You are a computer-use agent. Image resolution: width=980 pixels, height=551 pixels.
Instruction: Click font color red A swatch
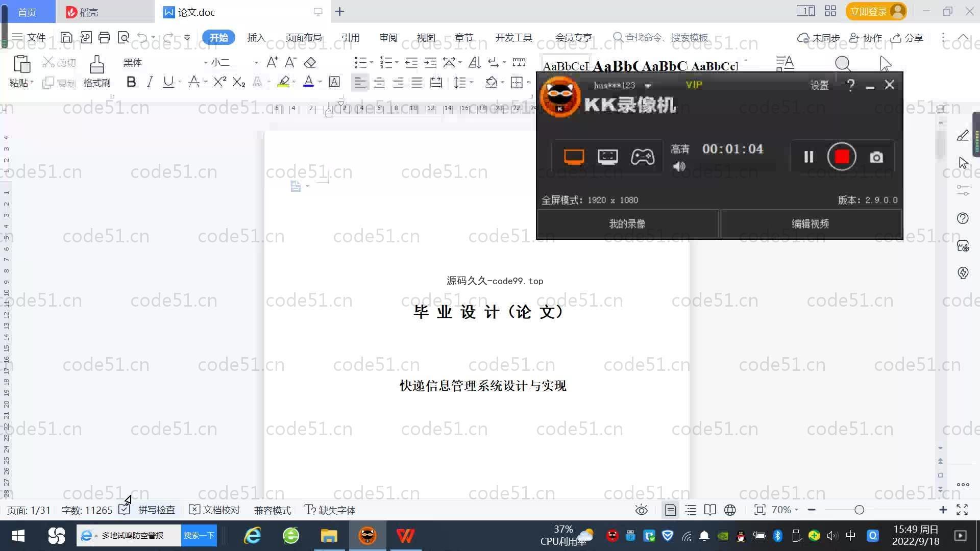(308, 82)
